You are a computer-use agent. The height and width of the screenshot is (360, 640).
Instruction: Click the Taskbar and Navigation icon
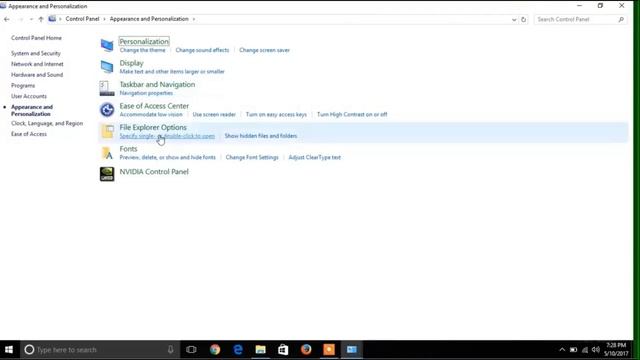coord(107,88)
